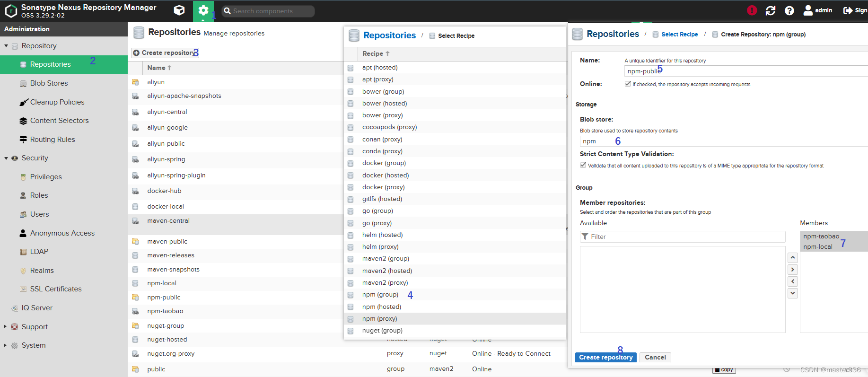The width and height of the screenshot is (868, 377).
Task: Open the public maven2 group repository
Action: click(x=156, y=369)
